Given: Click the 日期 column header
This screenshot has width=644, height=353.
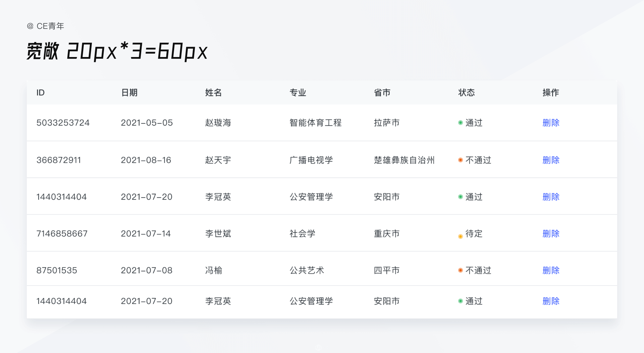Looking at the screenshot, I should [129, 93].
